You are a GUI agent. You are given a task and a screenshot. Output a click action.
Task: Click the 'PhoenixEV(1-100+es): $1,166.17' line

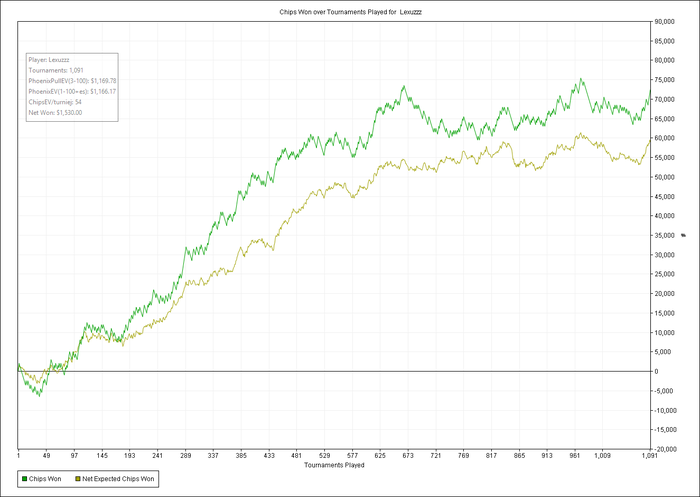click(72, 92)
